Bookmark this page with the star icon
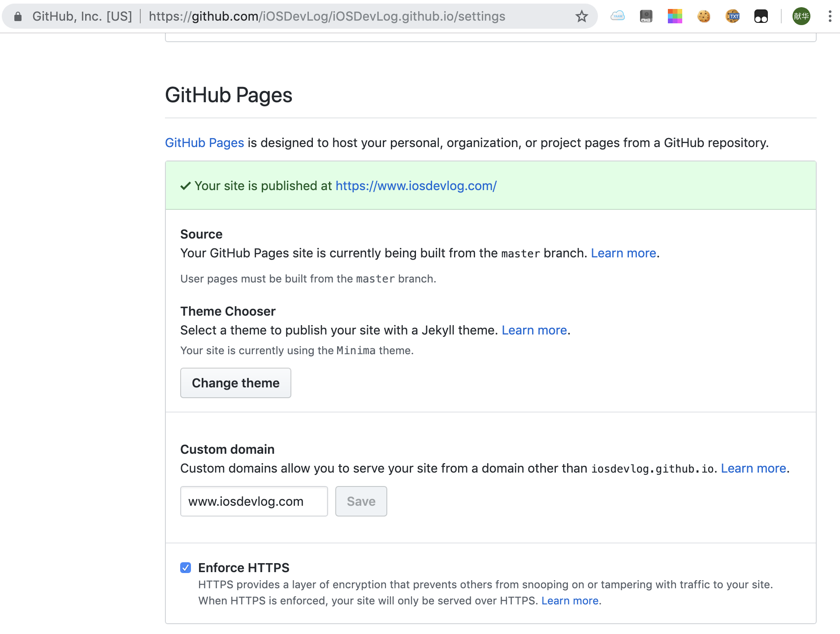 [581, 16]
